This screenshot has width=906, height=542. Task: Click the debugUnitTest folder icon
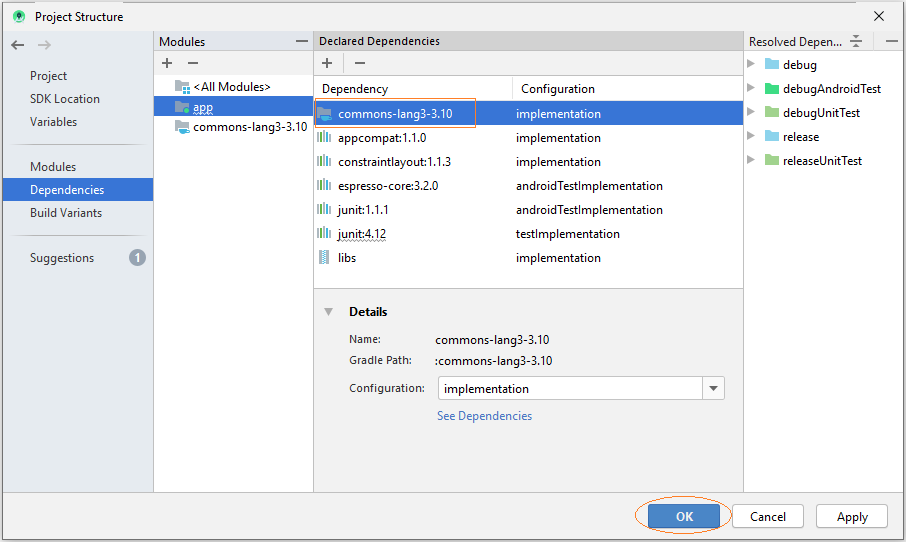[772, 112]
